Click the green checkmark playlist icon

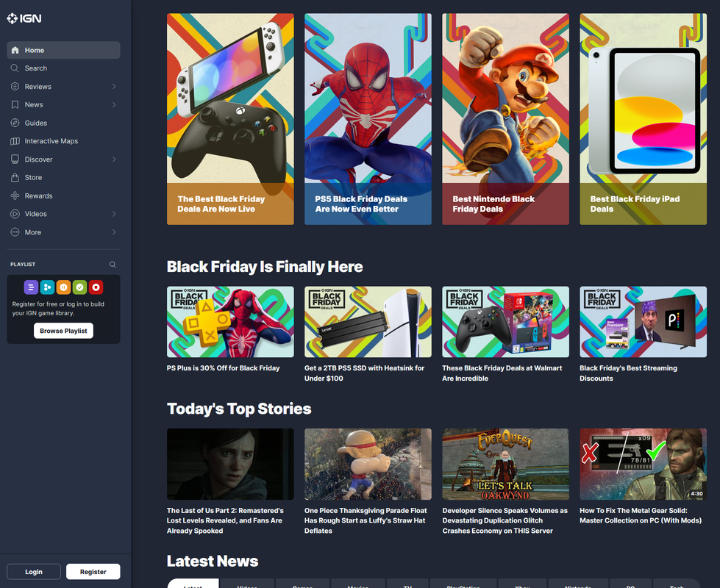pyautogui.click(x=80, y=287)
